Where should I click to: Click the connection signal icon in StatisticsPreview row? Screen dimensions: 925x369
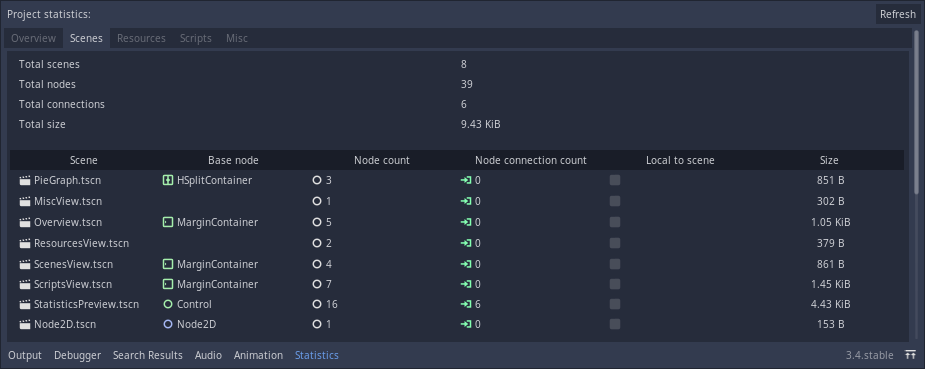(466, 304)
